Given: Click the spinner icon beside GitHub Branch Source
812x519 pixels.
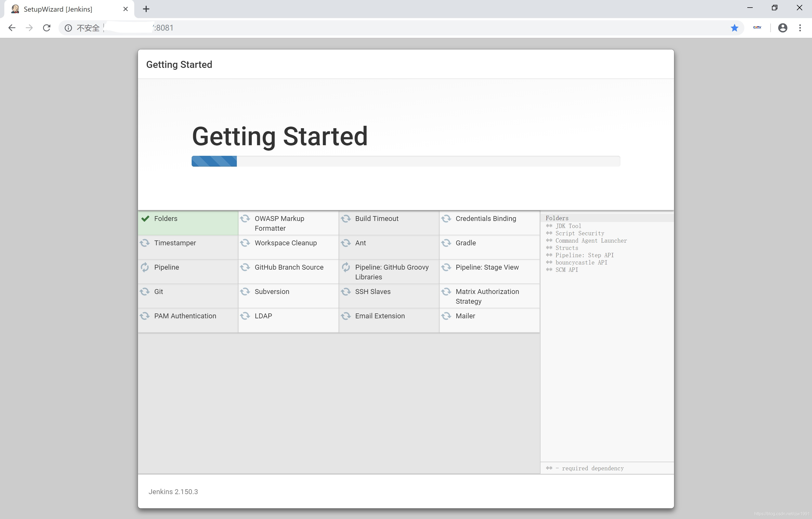Looking at the screenshot, I should (245, 267).
